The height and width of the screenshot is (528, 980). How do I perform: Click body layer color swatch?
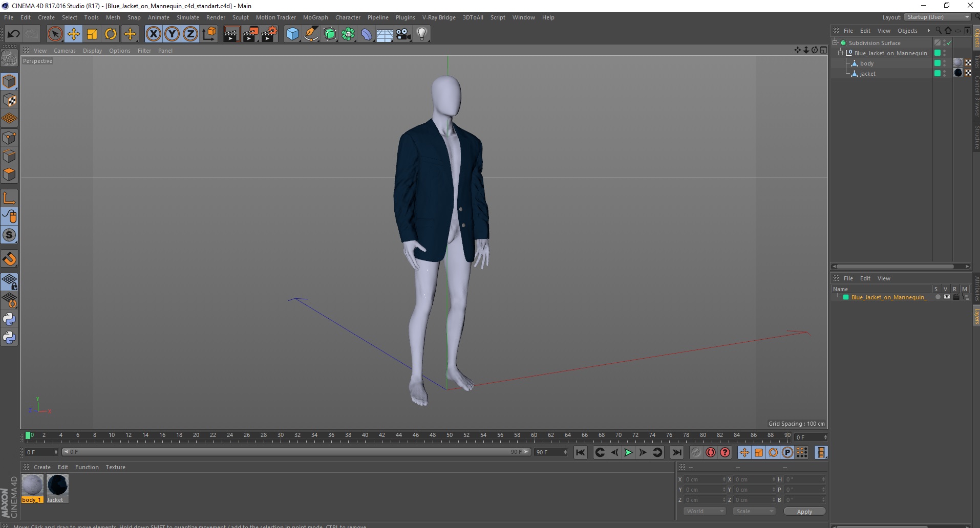click(937, 63)
